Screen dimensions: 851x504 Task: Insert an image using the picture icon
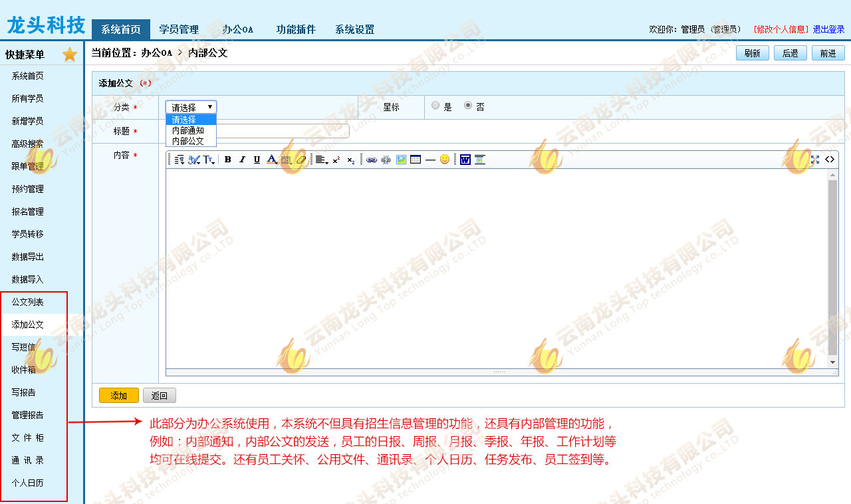(x=401, y=160)
